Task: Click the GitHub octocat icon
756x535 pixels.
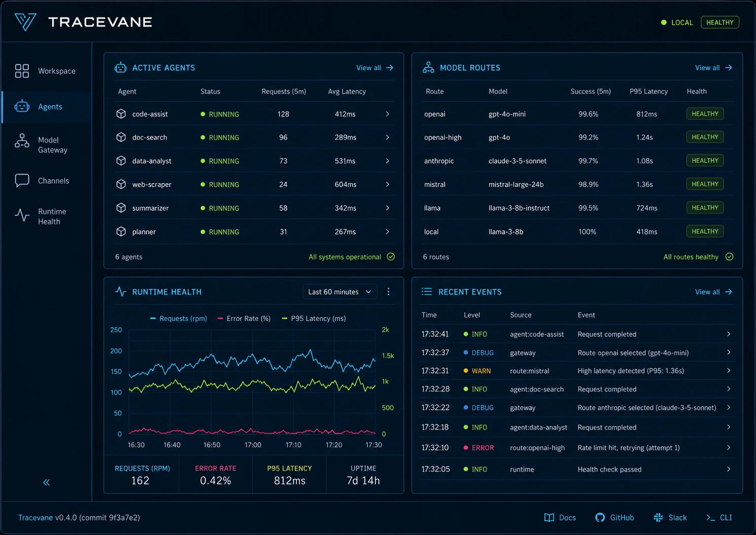Action: point(600,518)
